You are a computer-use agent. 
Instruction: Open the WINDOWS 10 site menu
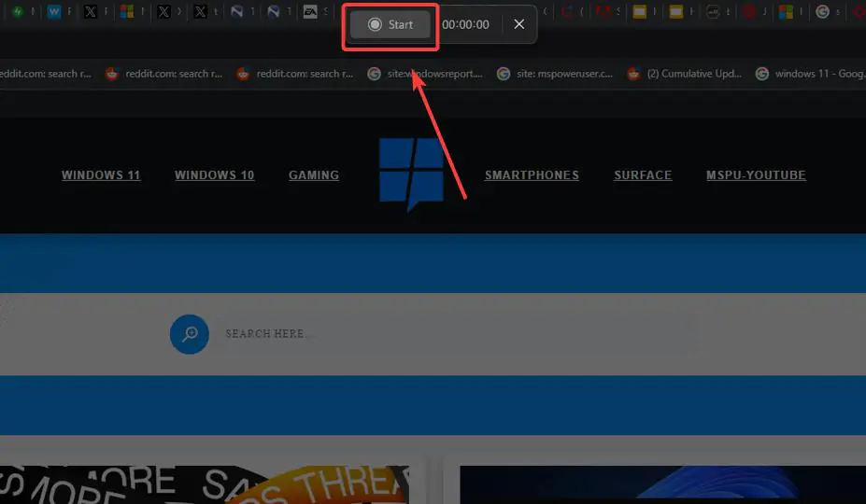point(214,175)
